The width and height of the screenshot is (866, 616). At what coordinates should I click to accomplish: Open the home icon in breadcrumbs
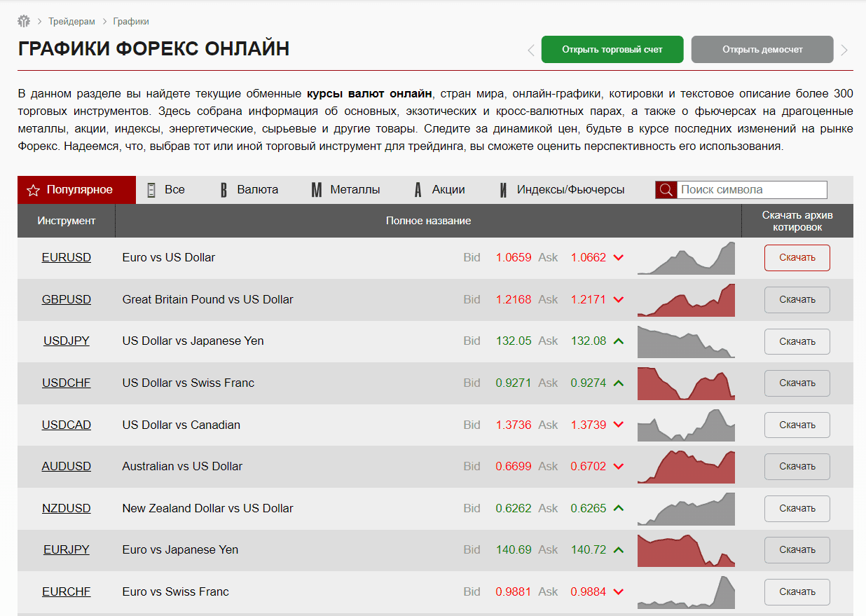(x=24, y=21)
